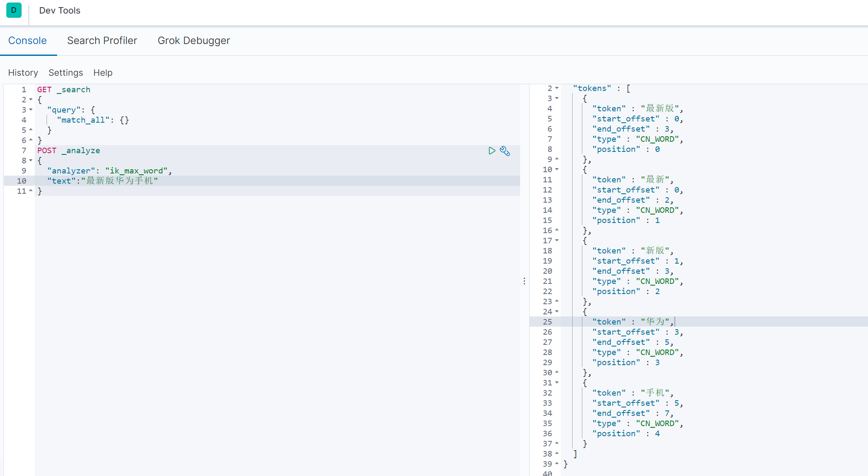868x476 pixels.
Task: Click the Dev Tools breadcrumb title
Action: [x=60, y=11]
